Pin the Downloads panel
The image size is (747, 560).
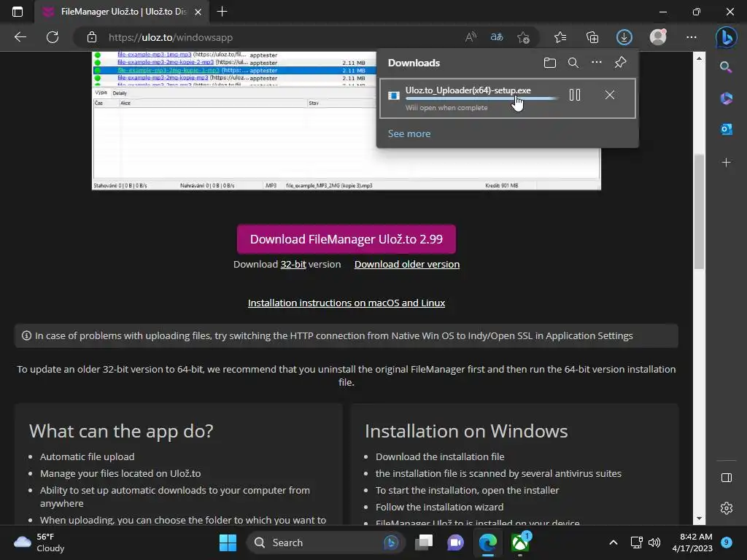pyautogui.click(x=620, y=63)
